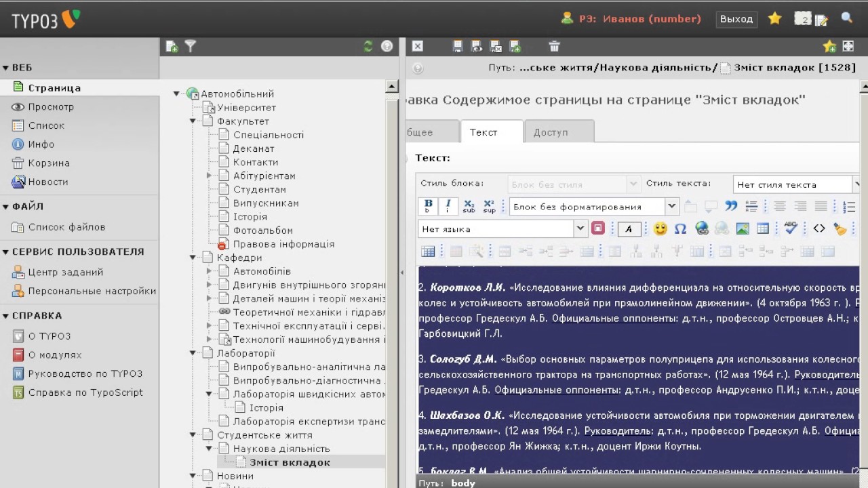This screenshot has width=868, height=488.
Task: Select the Зміст вкладок page
Action: (x=290, y=462)
